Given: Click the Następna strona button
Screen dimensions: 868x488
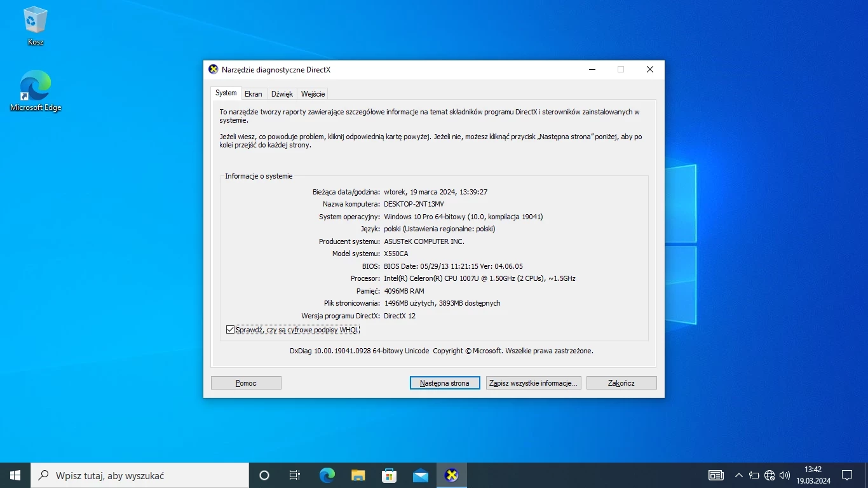Looking at the screenshot, I should pos(444,383).
